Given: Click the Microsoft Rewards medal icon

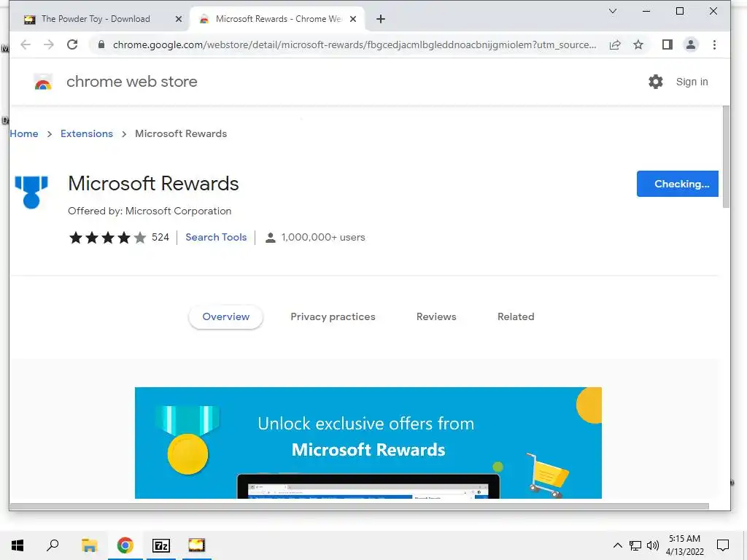Looking at the screenshot, I should [x=31, y=192].
